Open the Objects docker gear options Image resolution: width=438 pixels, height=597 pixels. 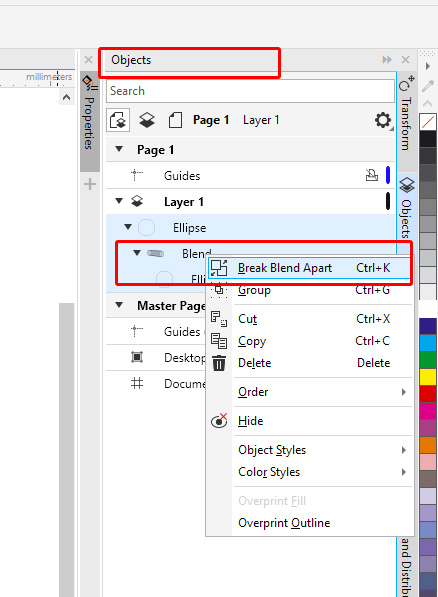tap(383, 120)
